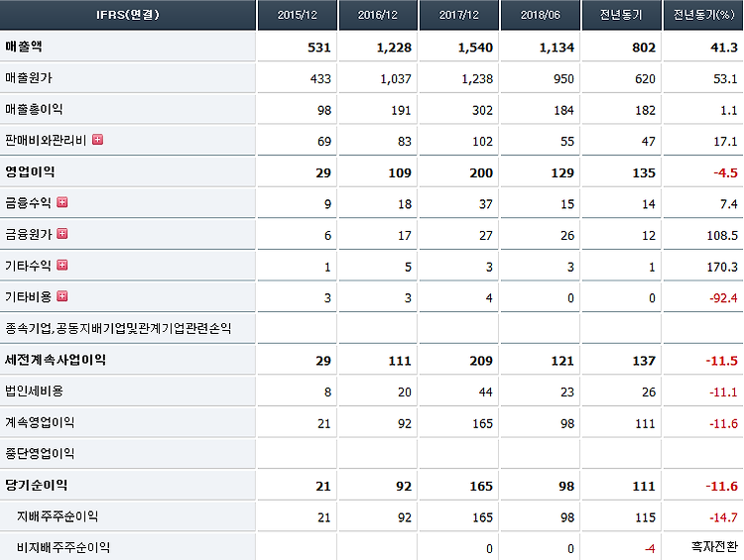Click the 흑자전환 cell
This screenshot has width=744, height=560.
(x=714, y=546)
